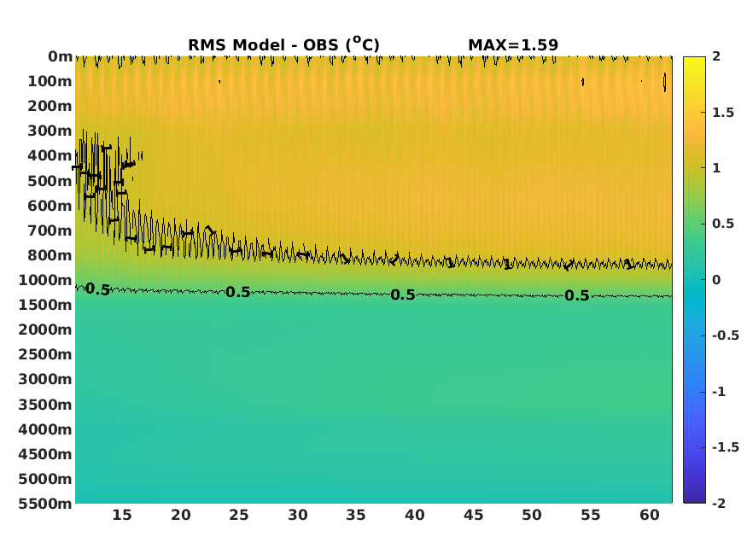Image resolution: width=747 pixels, height=560 pixels.
Task: Click the colorbar tick label "2"
Action: pyautogui.click(x=716, y=56)
